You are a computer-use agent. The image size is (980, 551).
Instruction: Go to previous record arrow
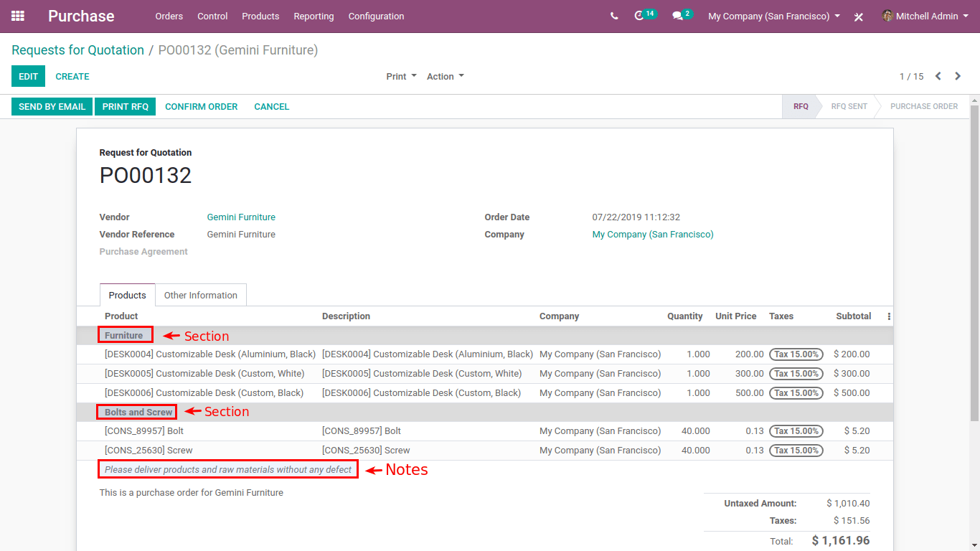(938, 76)
